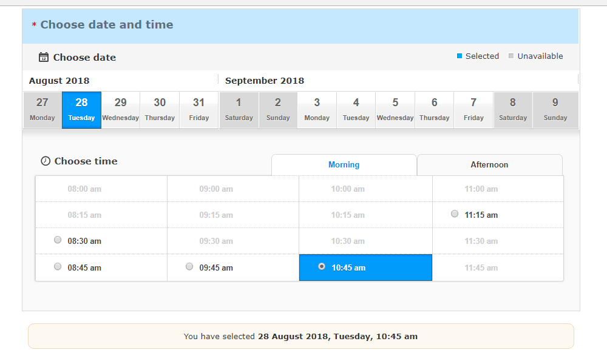Click the selected 10:45 am radio button
Viewport: 607px width, 364px height.
tap(322, 266)
